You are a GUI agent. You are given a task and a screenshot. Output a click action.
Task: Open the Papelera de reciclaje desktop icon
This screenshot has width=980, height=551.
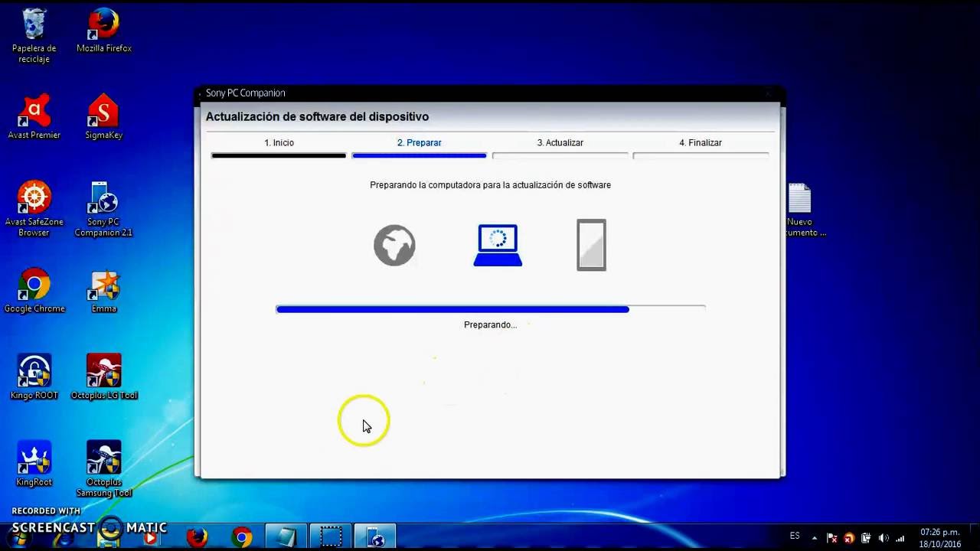pos(34,35)
